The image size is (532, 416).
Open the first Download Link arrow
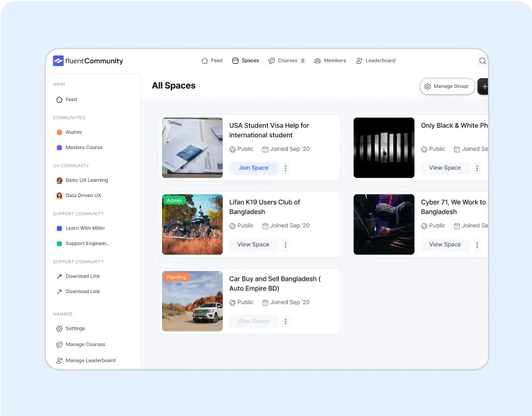click(x=60, y=276)
